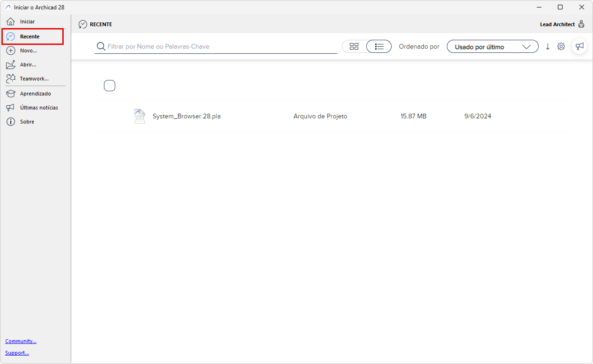Screen dimensions: 593x364
Task: Select System_Browser 28.pla file name
Action: pos(186,116)
